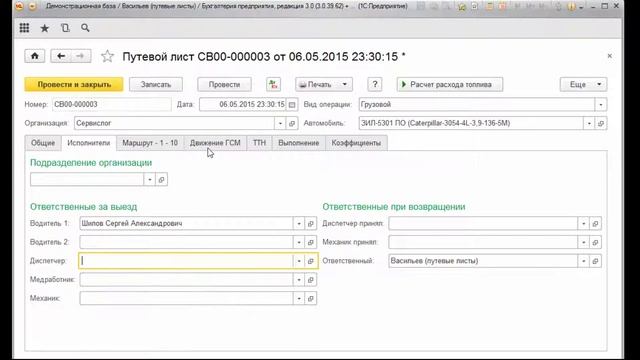
Task: Switch to the Общие tab
Action: click(43, 143)
